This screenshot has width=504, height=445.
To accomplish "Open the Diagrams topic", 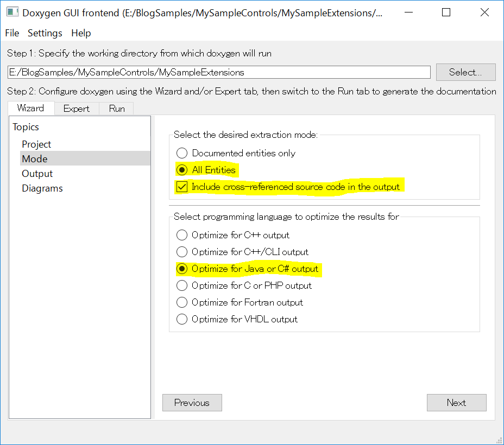I will [42, 188].
